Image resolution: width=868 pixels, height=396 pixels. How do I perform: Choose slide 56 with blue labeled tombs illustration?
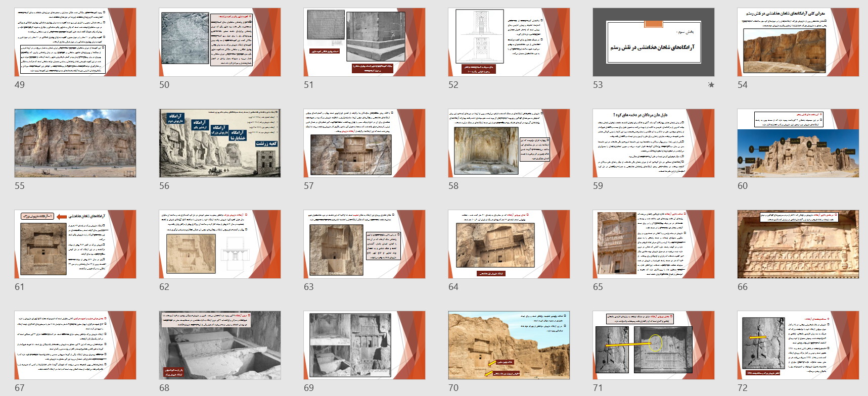[x=220, y=143]
